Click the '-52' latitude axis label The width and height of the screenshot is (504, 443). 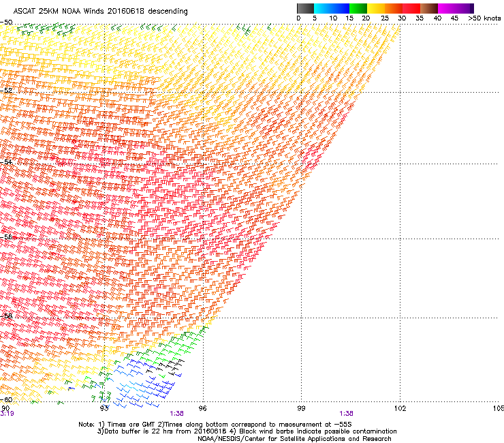point(6,91)
